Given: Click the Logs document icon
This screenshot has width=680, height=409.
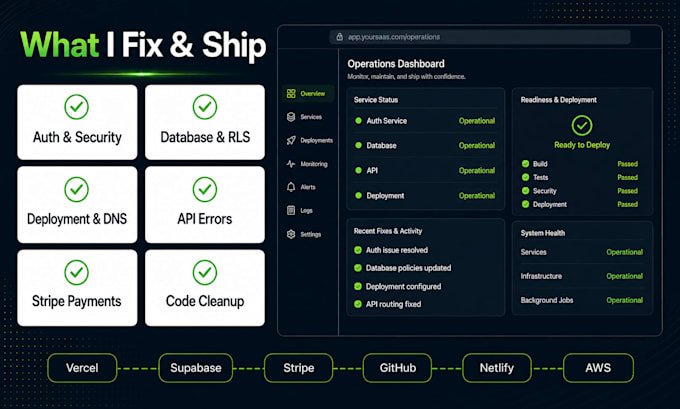Looking at the screenshot, I should (291, 211).
